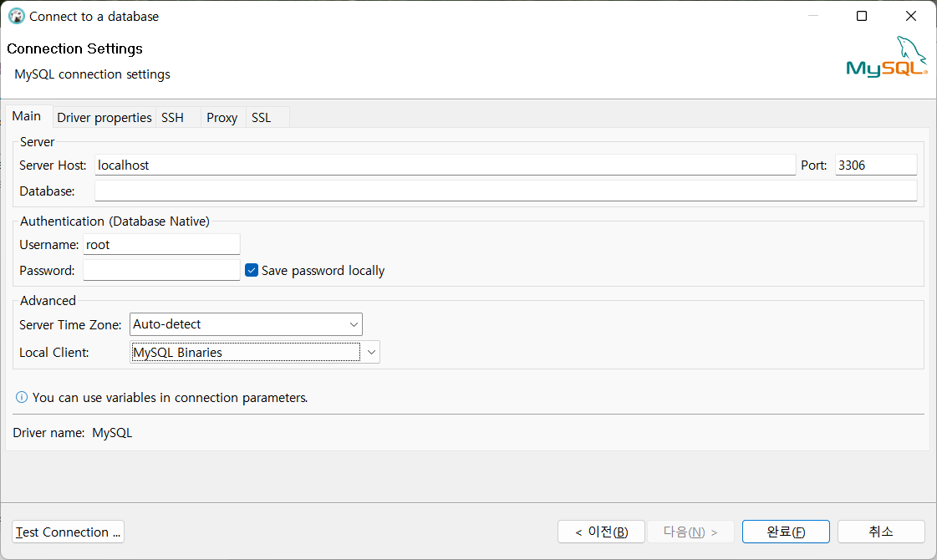
Task: Select the Main tab
Action: pos(27,116)
